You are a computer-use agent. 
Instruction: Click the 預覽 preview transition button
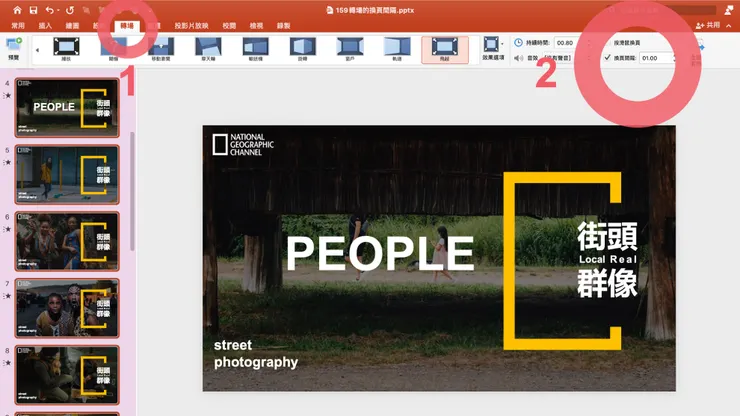[14, 49]
